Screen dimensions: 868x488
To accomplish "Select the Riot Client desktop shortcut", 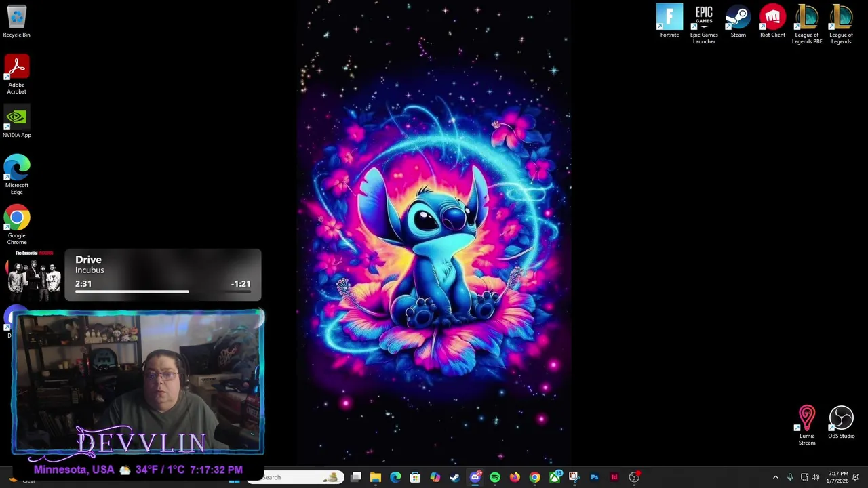I will coord(772,21).
